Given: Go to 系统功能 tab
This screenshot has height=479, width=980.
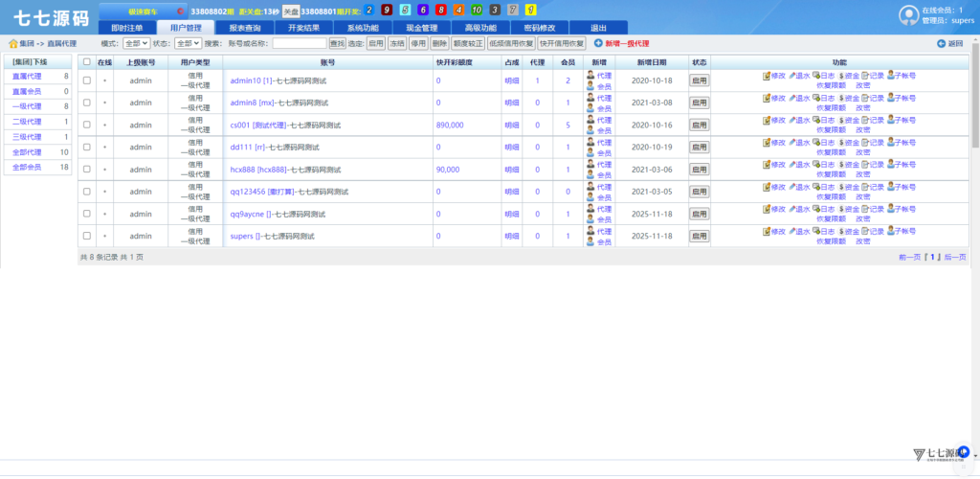Looking at the screenshot, I should click(x=363, y=28).
